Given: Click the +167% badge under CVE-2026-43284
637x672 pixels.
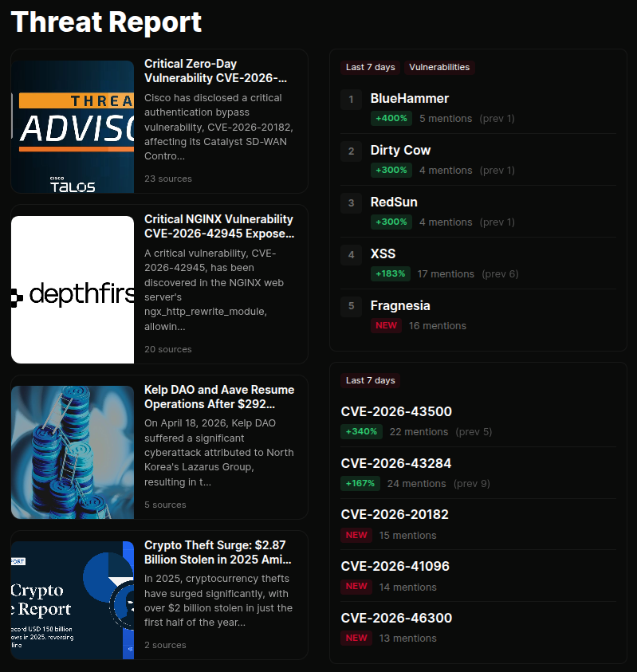Looking at the screenshot, I should tap(360, 483).
